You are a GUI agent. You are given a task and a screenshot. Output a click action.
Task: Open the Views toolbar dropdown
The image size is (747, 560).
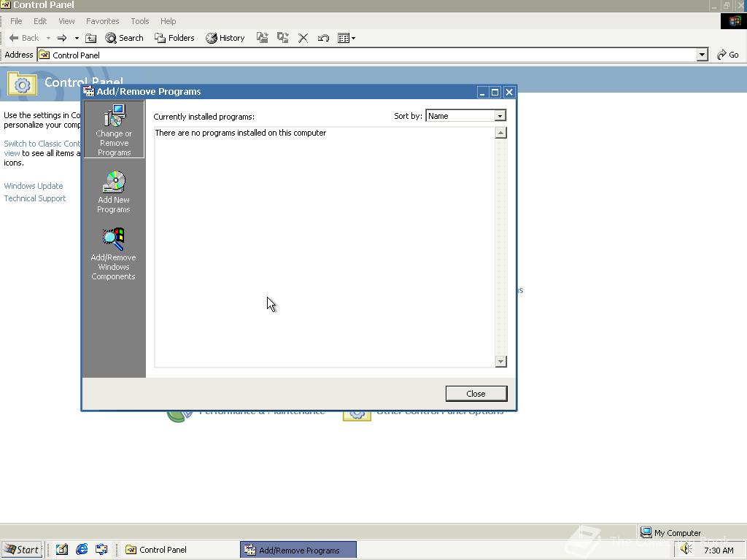pos(347,38)
